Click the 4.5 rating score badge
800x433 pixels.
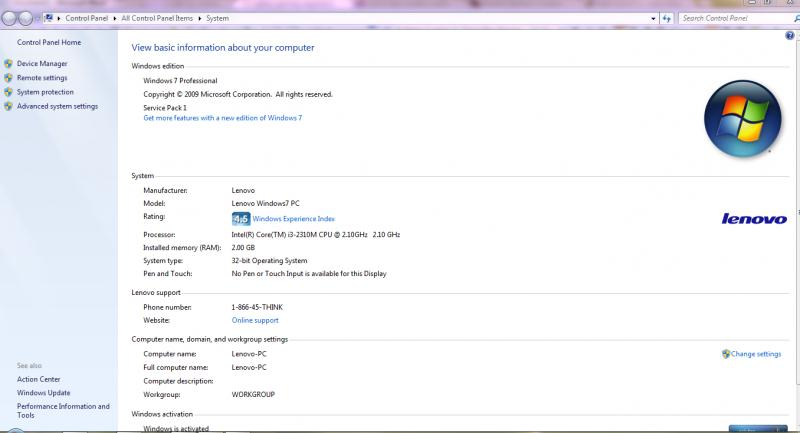[x=241, y=219]
